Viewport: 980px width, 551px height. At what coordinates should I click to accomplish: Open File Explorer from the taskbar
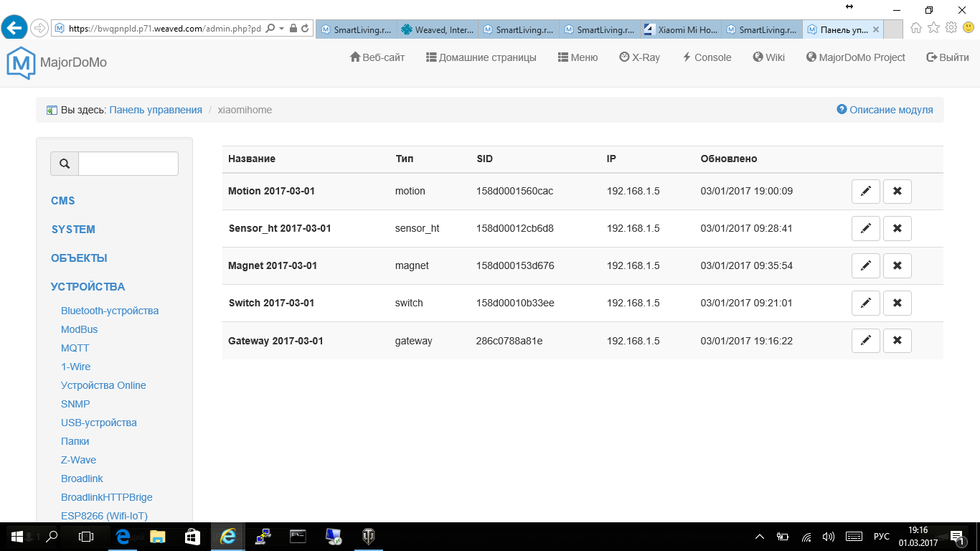[x=158, y=536]
